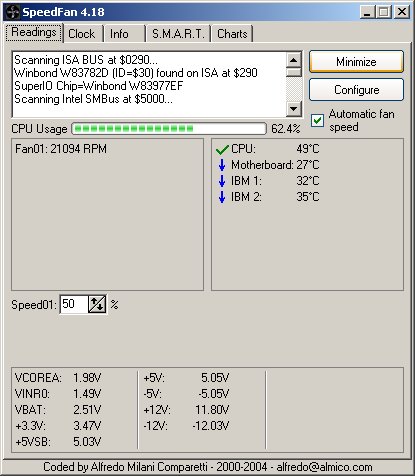Screen dimensions: 415x476
Task: Click the -5V -5.05V voltage reading
Action: 186,394
